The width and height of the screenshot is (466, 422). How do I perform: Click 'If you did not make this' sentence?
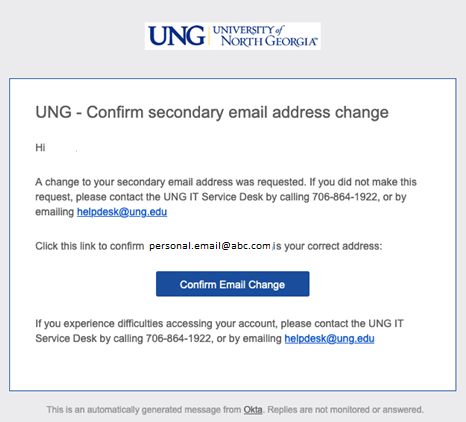pos(363,182)
